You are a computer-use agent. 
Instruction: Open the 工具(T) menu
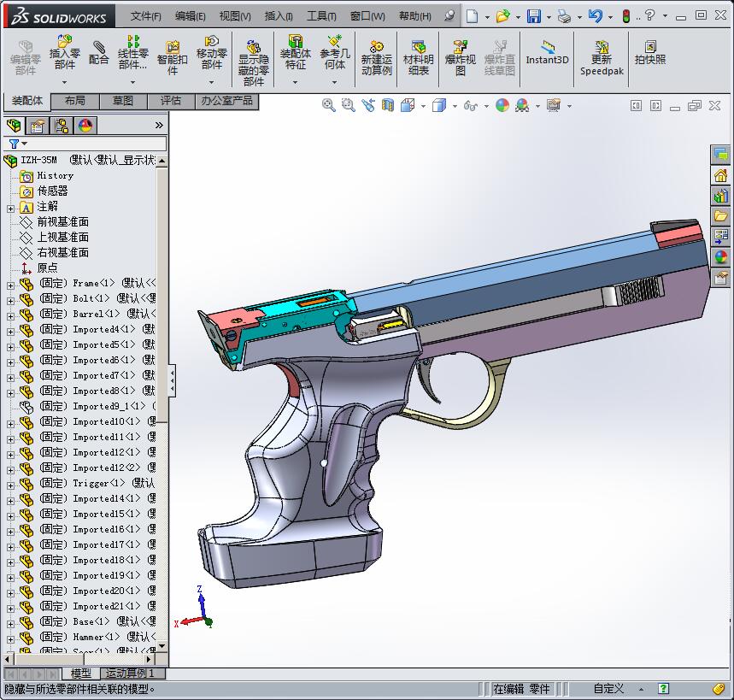(321, 16)
